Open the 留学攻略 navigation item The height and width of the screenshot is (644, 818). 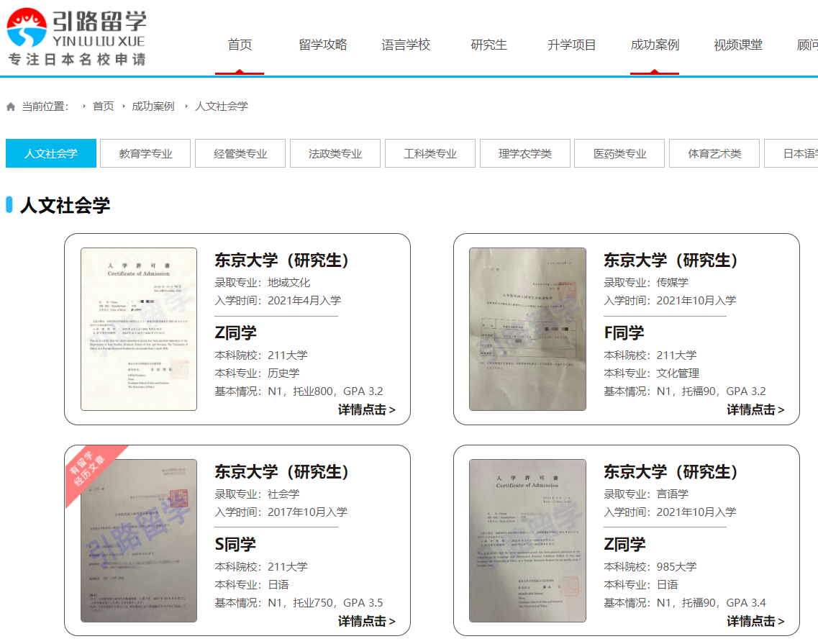click(323, 45)
